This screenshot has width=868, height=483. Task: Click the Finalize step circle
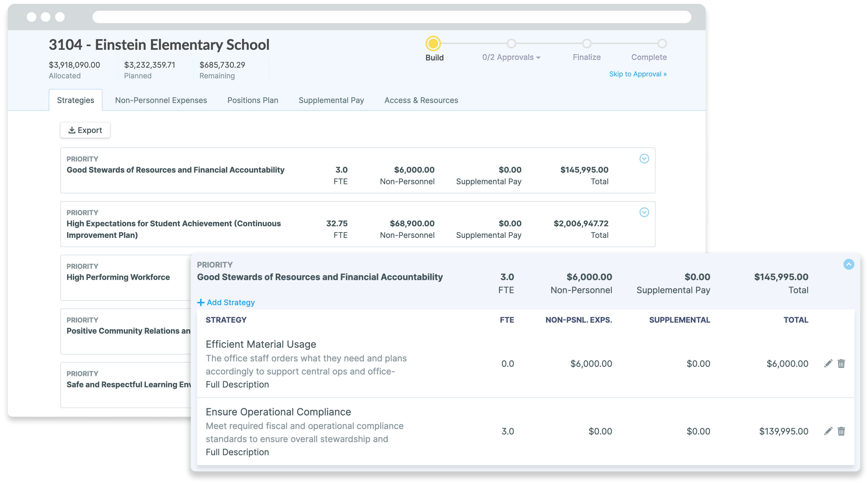pyautogui.click(x=587, y=44)
